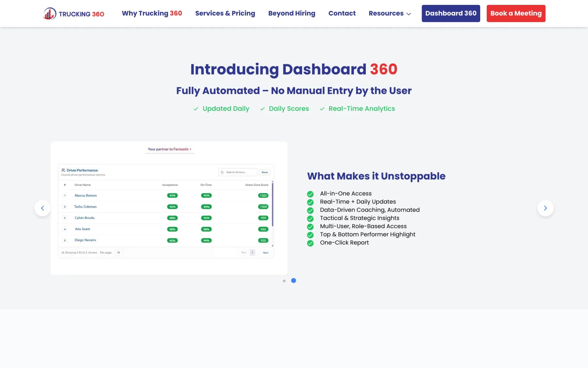Click the Trucking 360 logo
The image size is (588, 368).
pos(74,14)
